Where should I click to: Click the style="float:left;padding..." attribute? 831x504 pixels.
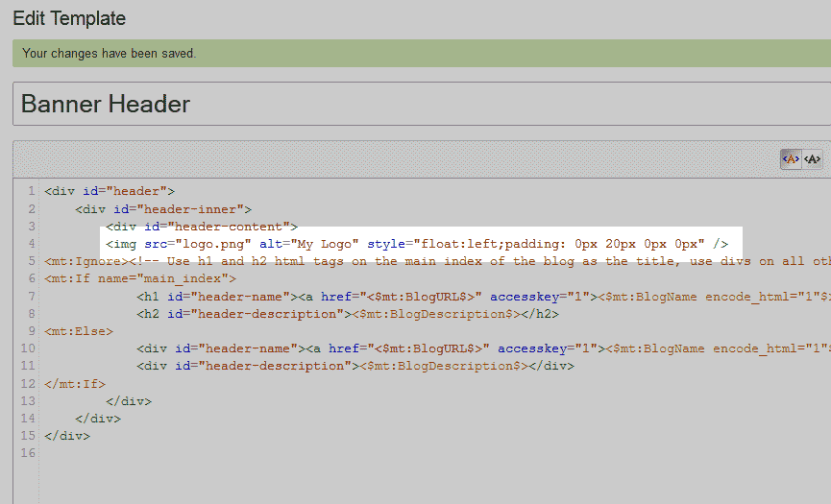[x=536, y=244]
